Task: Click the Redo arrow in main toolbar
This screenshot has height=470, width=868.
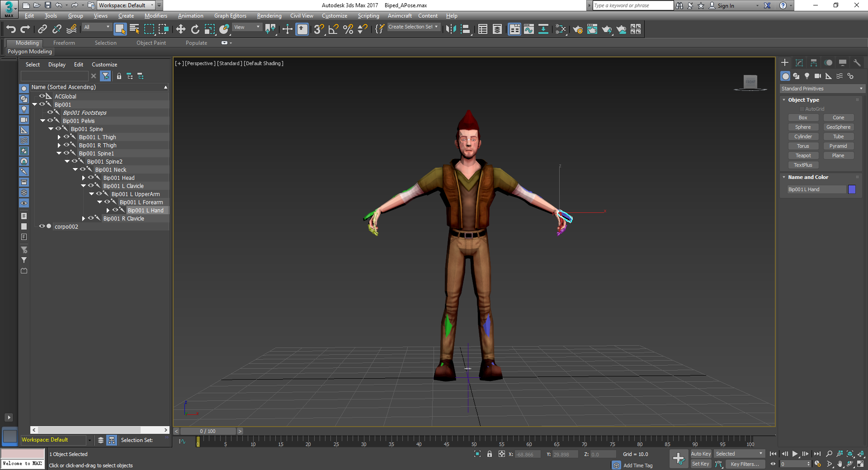Action: click(25, 29)
